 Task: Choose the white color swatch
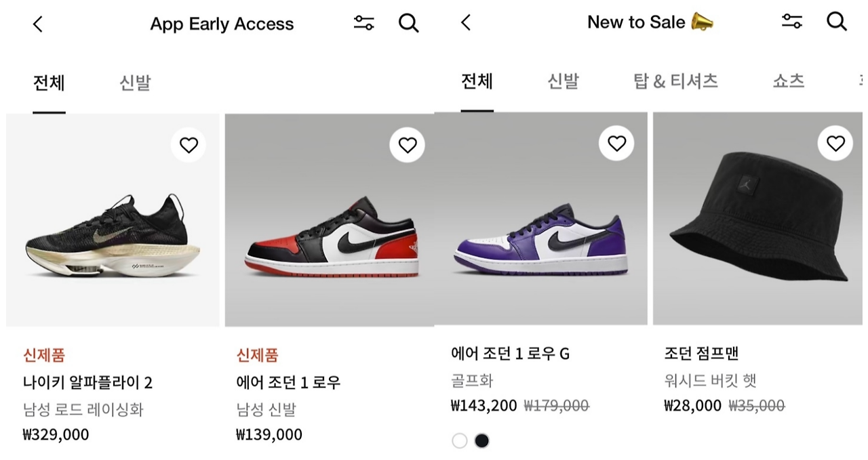click(460, 441)
